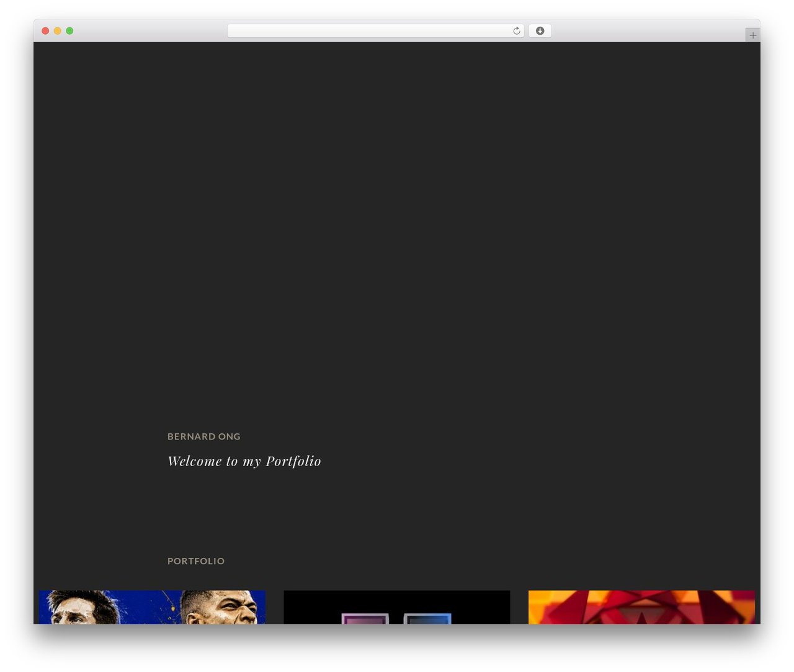Close the browser window (red button)
This screenshot has height=672, width=794.
click(45, 31)
